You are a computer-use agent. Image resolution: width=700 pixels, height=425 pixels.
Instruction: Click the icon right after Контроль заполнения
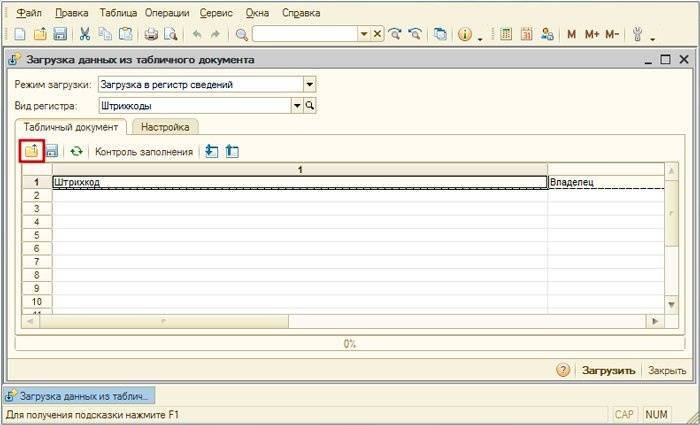click(211, 151)
